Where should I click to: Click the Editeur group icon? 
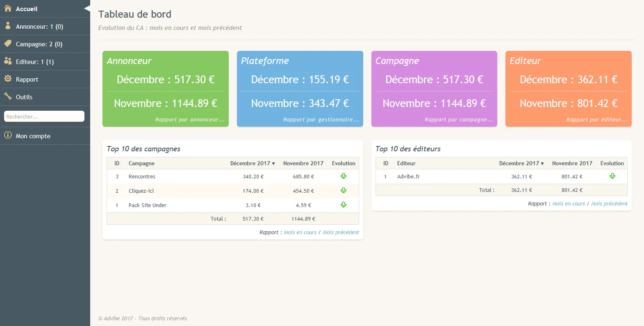pyautogui.click(x=8, y=61)
